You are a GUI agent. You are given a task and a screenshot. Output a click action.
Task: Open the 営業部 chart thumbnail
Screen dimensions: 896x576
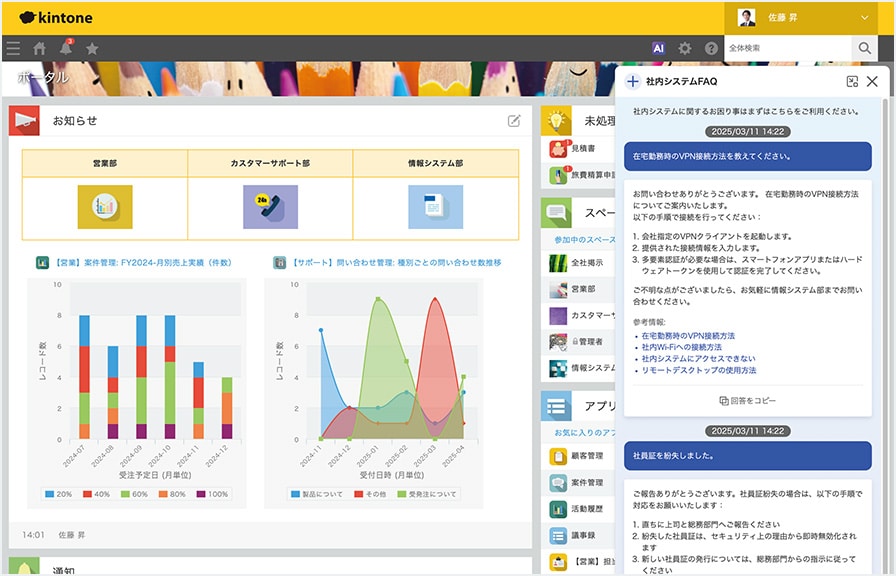tap(105, 207)
